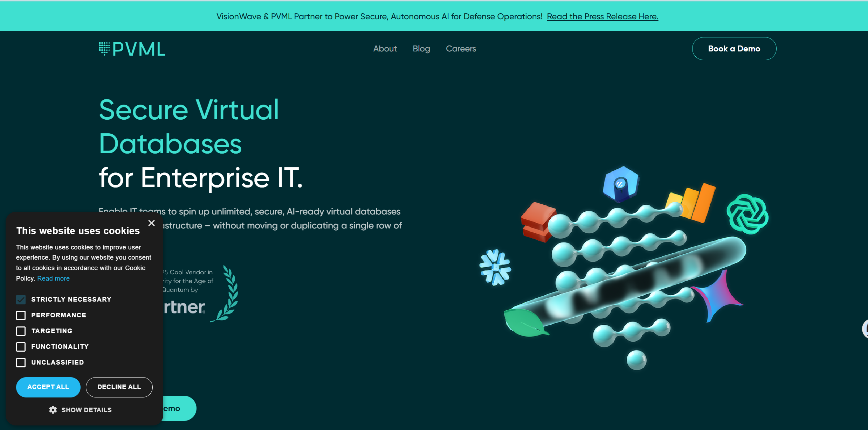868x430 pixels.
Task: Open the About page
Action: point(385,49)
